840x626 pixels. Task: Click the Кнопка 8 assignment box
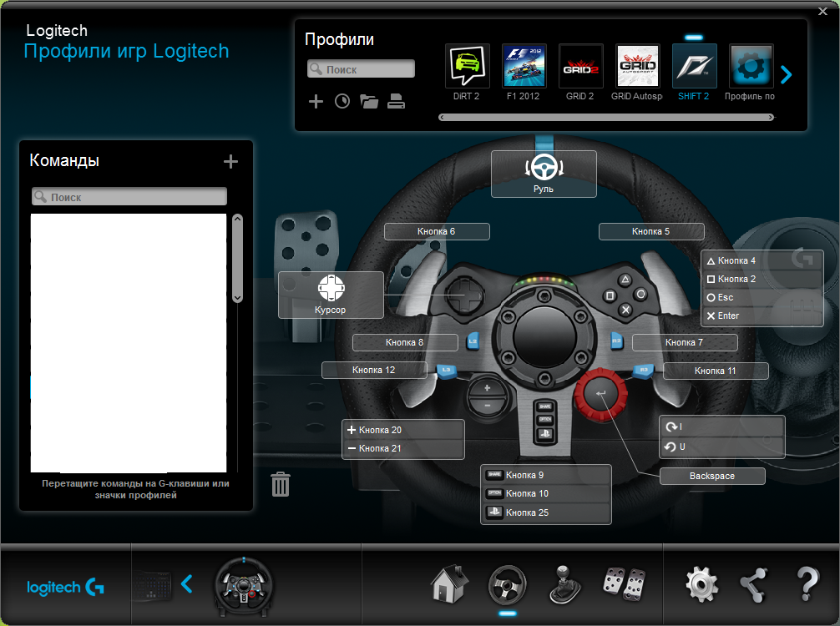point(405,342)
